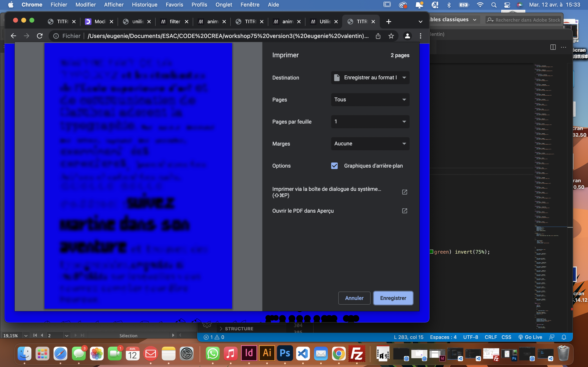Open macOS Control Center toggle icon
The height and width of the screenshot is (367, 588).
coord(507,5)
